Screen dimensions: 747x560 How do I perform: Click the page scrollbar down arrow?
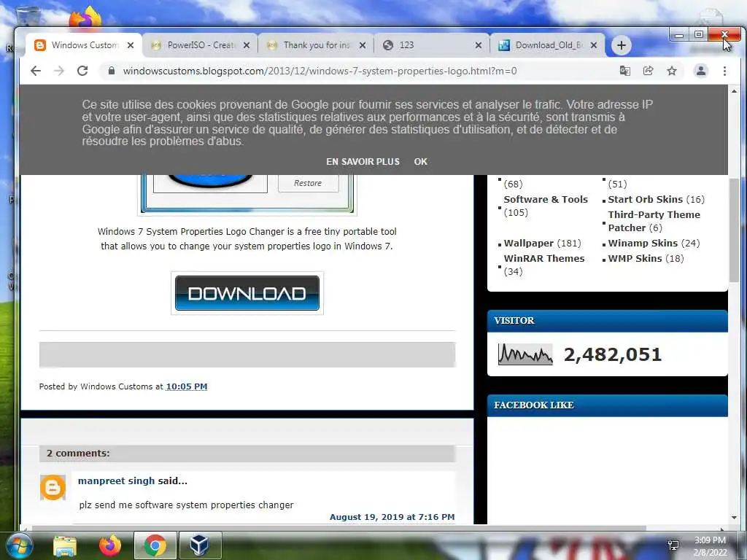[x=734, y=518]
